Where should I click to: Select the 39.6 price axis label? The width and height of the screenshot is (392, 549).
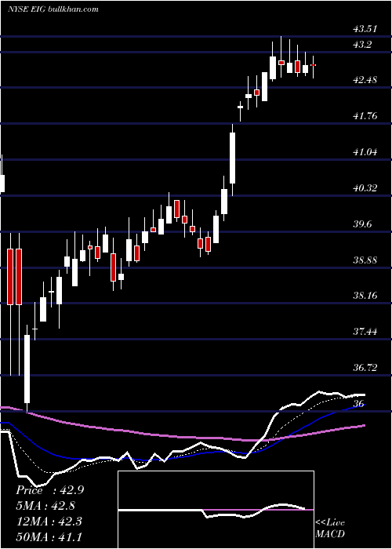point(362,224)
